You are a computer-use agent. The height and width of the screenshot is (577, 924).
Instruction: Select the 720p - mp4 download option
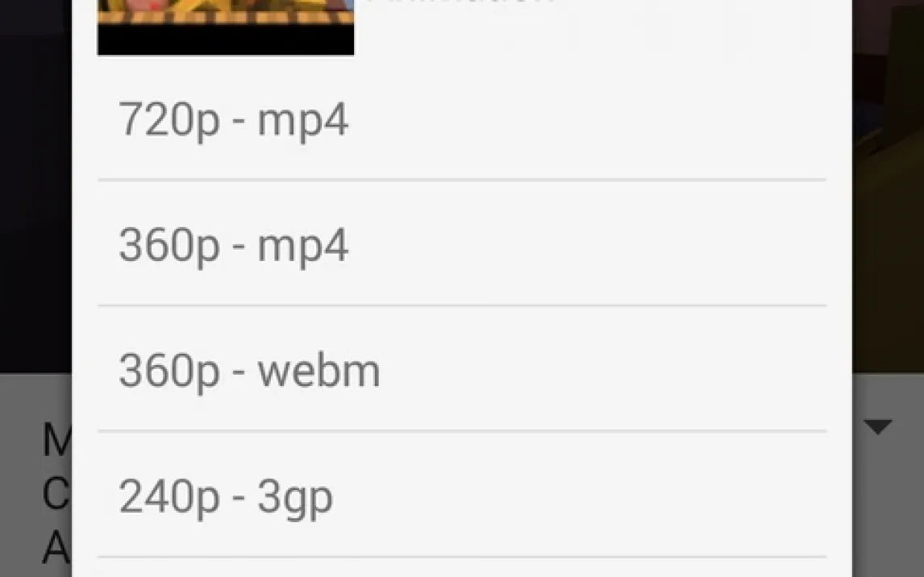tap(462, 119)
